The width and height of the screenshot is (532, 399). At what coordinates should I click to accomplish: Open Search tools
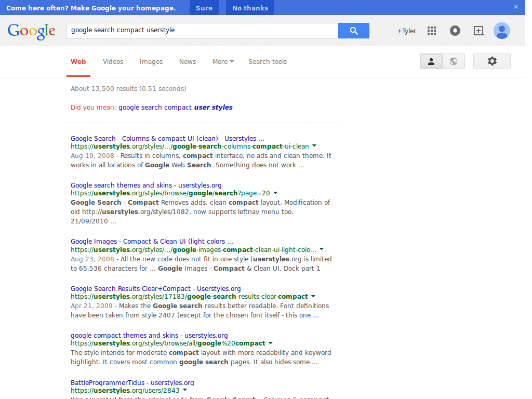pos(268,61)
